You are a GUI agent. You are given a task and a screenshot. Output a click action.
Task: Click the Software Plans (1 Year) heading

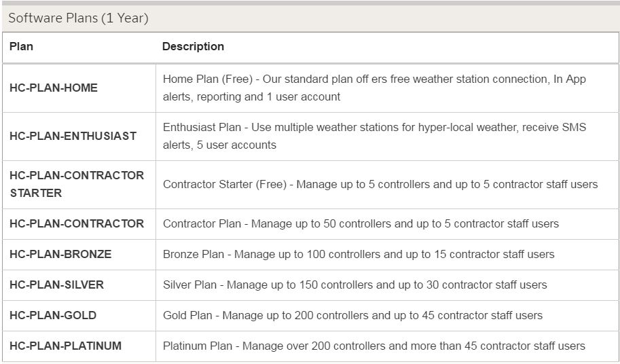click(x=78, y=18)
